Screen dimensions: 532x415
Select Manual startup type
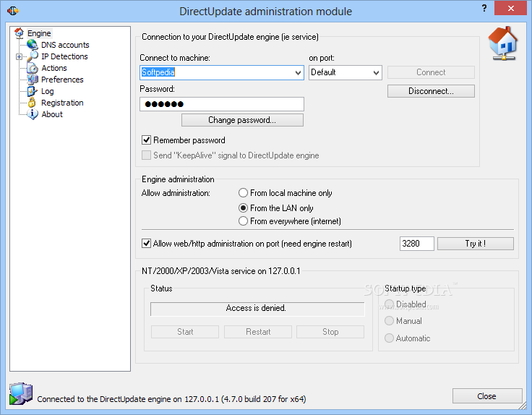pyautogui.click(x=389, y=321)
